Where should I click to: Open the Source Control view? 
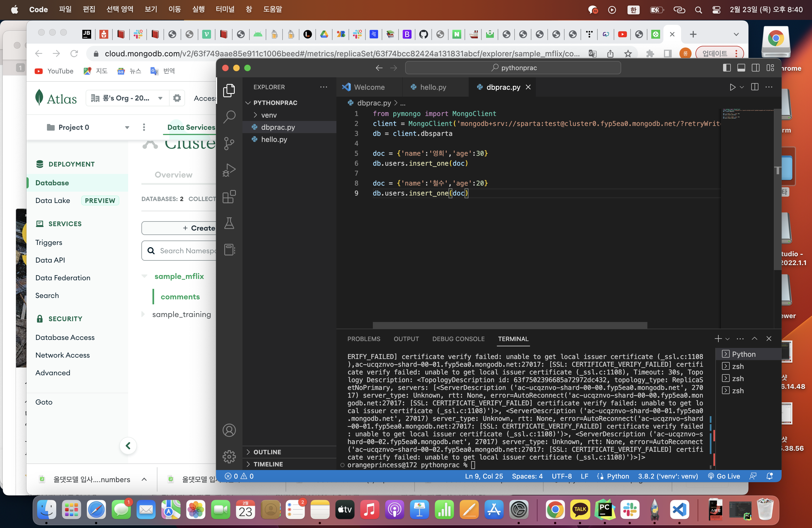[229, 143]
